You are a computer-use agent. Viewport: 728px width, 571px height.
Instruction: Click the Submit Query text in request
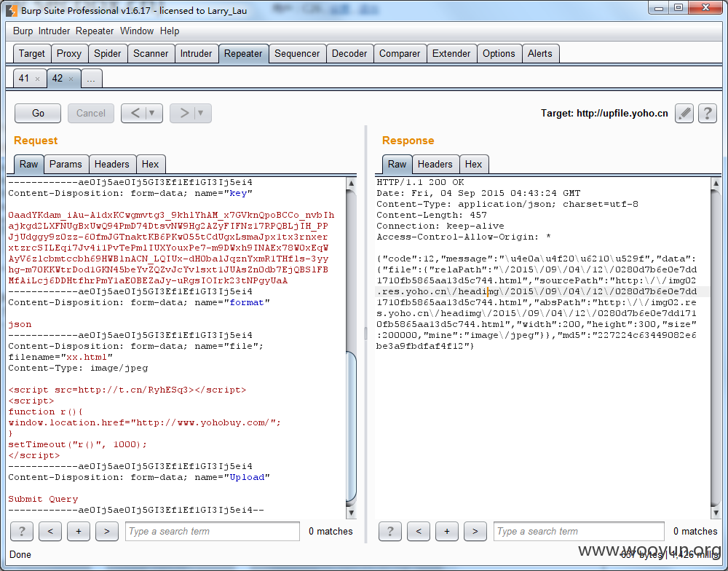pos(43,499)
